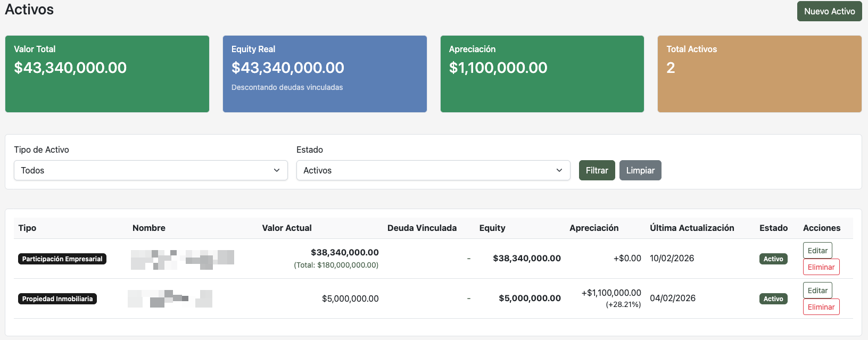Click the Tipo column header
The image size is (868, 340).
point(27,228)
